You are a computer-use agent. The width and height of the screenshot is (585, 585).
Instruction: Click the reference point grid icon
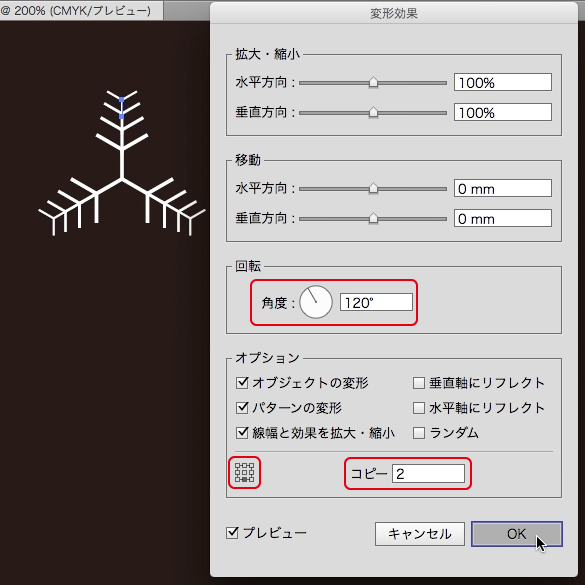point(244,472)
